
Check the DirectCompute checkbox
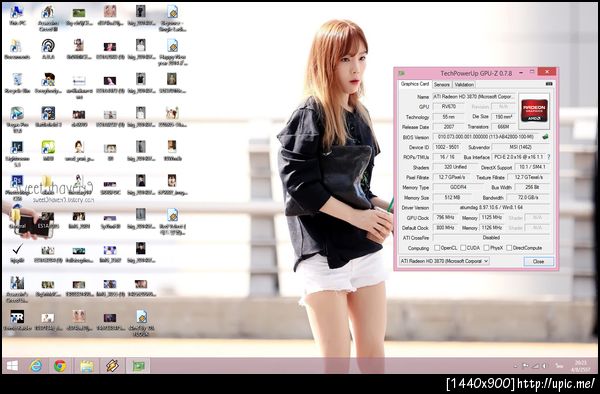(x=509, y=248)
